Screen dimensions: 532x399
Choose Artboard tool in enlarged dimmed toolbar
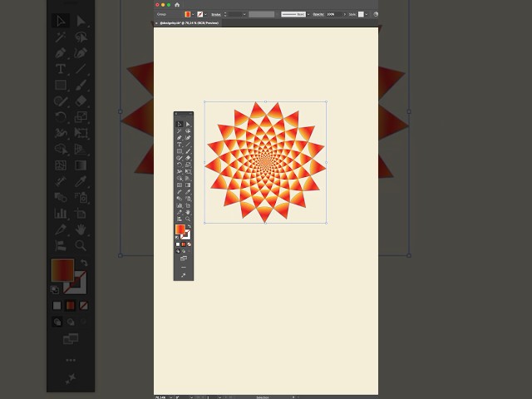pyautogui.click(x=81, y=213)
